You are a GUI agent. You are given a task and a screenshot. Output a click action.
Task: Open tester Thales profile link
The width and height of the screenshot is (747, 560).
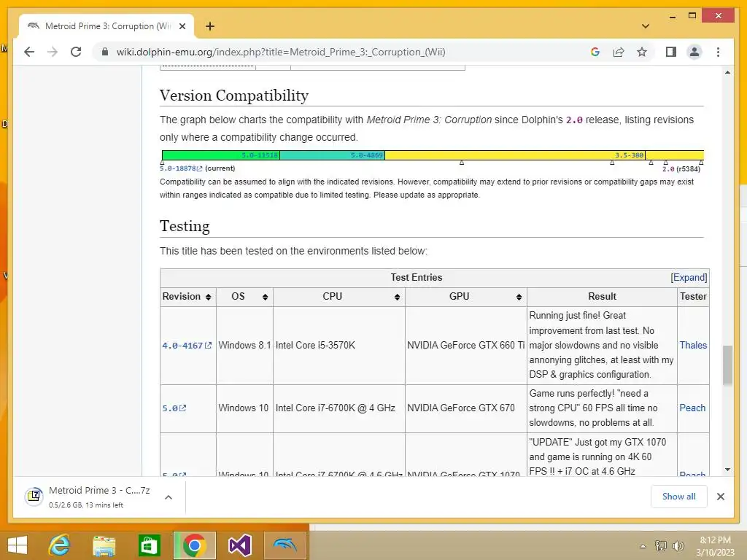693,345
